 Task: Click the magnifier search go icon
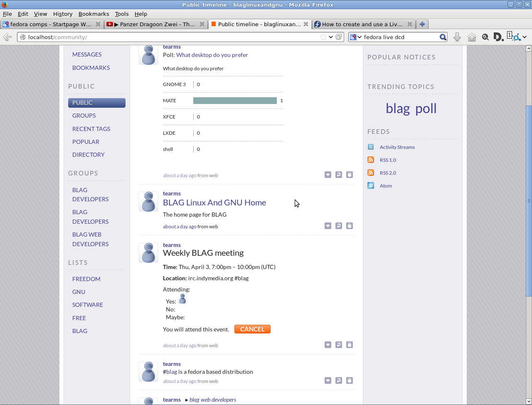click(443, 37)
